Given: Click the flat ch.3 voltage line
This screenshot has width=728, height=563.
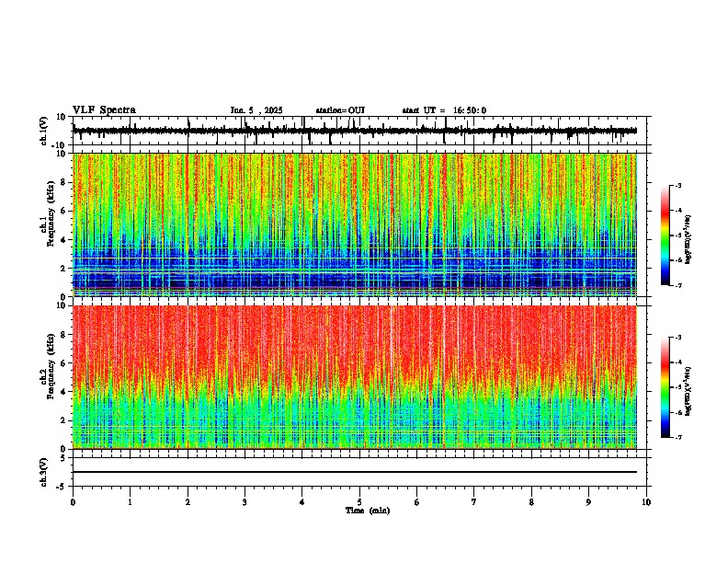Looking at the screenshot, I should 355,472.
